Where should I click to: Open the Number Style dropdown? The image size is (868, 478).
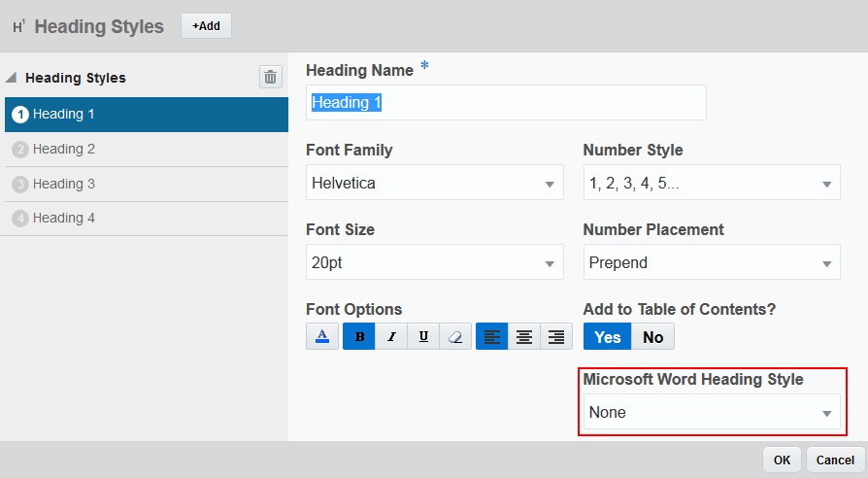pyautogui.click(x=711, y=183)
